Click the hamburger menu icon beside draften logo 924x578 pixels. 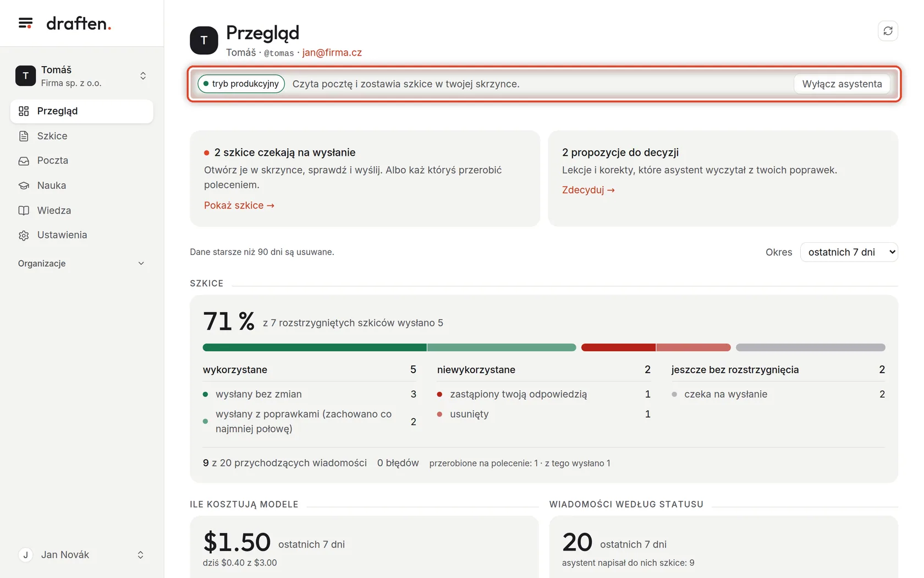[25, 23]
